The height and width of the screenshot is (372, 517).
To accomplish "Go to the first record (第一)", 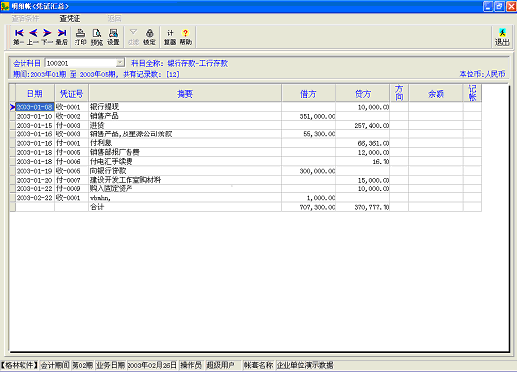I will click(x=19, y=37).
